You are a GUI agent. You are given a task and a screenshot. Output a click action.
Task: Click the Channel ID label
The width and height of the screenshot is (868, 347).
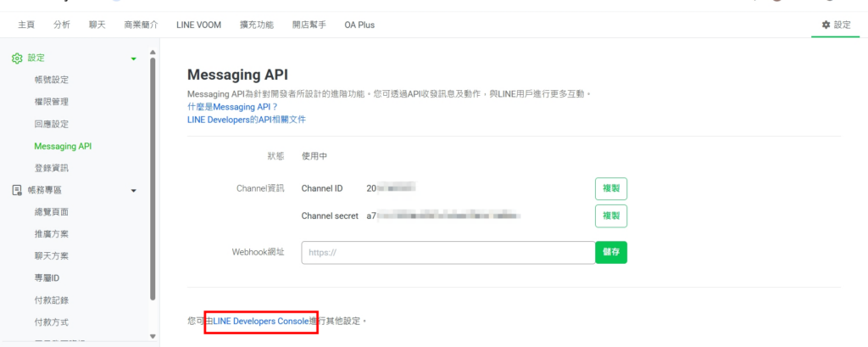[322, 188]
